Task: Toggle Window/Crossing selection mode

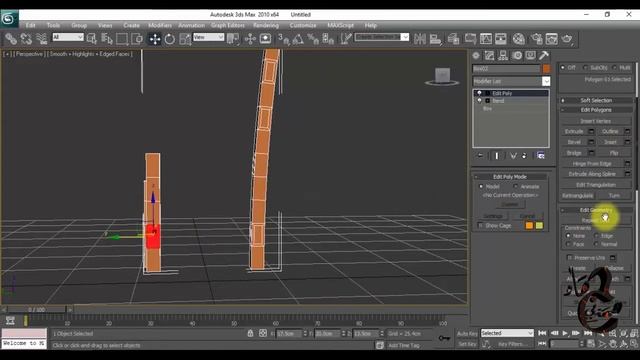Action: tap(137, 39)
